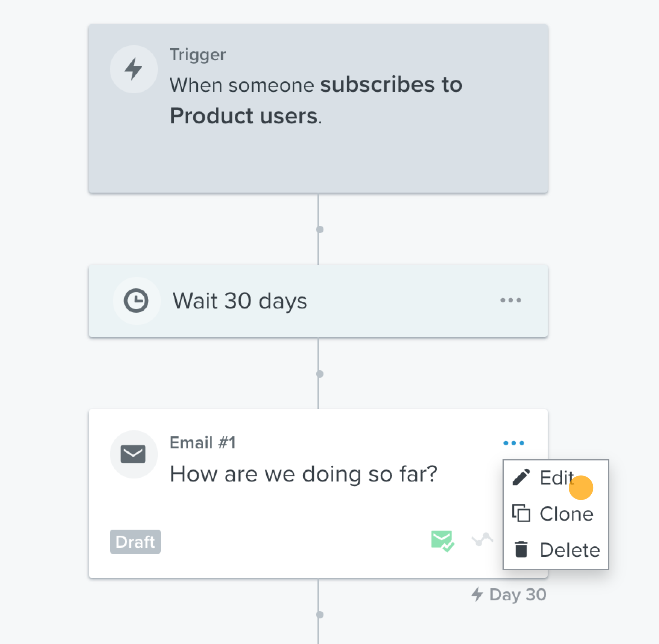Click the trash icon beside Delete

tap(521, 550)
